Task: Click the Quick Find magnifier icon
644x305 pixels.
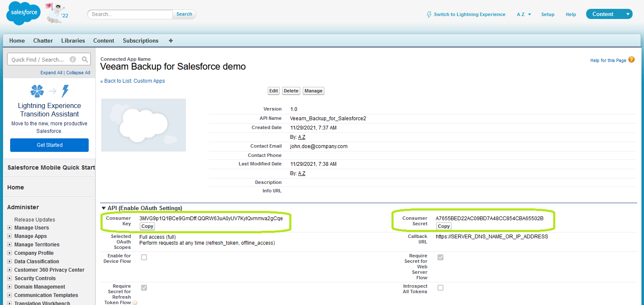Action: tap(85, 59)
